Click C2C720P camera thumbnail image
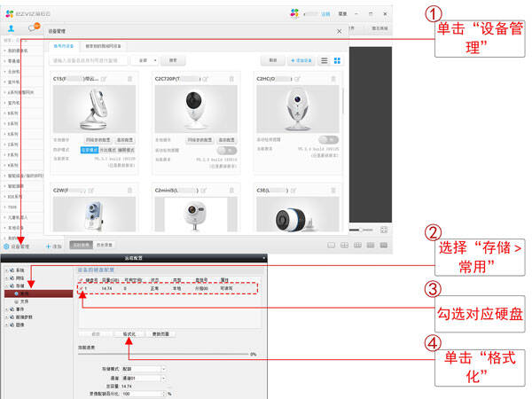The height and width of the screenshot is (399, 532). click(x=196, y=109)
